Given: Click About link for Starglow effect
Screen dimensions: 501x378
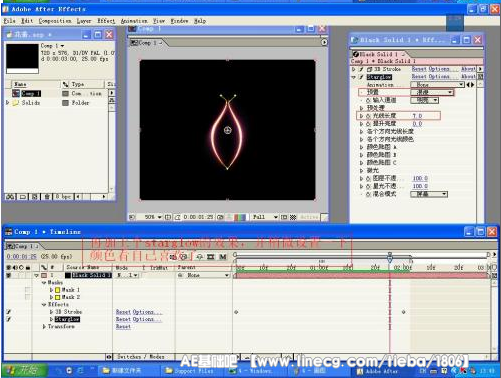Looking at the screenshot, I should tap(468, 77).
